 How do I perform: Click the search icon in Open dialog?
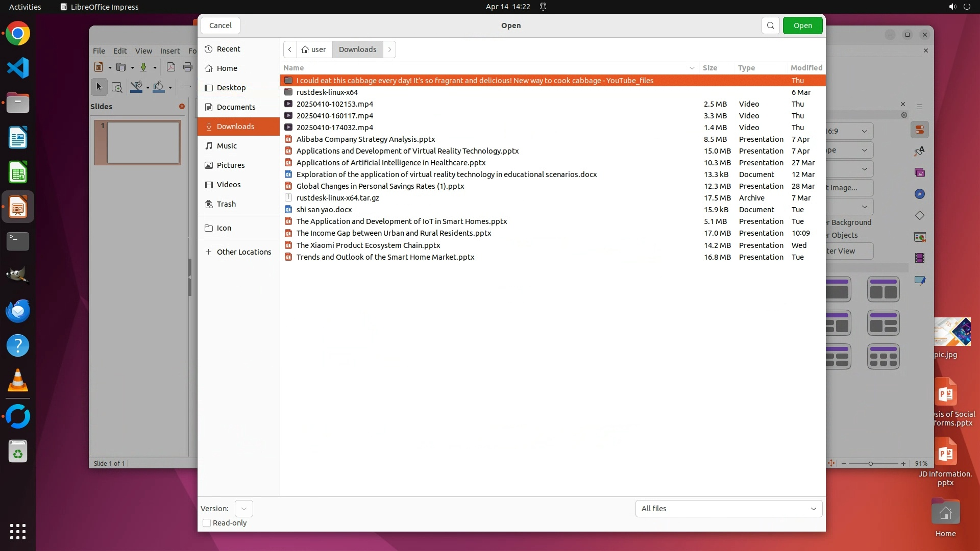pyautogui.click(x=770, y=26)
